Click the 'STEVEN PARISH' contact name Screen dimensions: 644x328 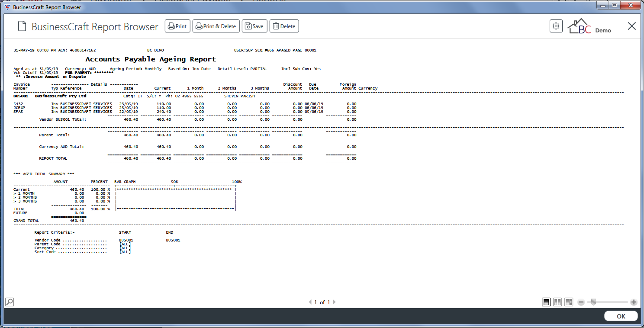(239, 96)
